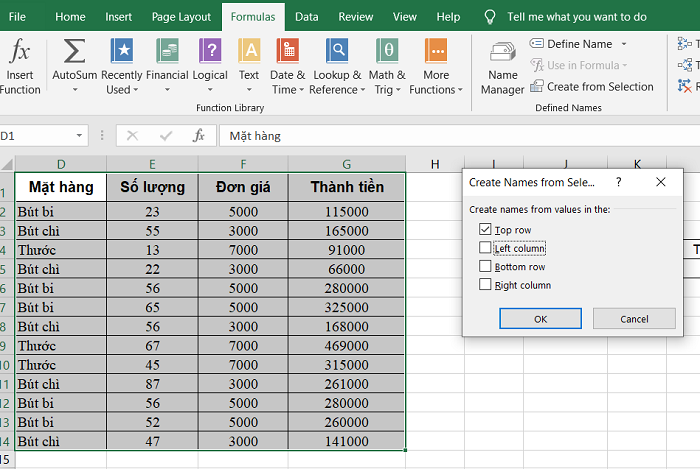Expand the Text functions dropdown arrow

pos(249,90)
